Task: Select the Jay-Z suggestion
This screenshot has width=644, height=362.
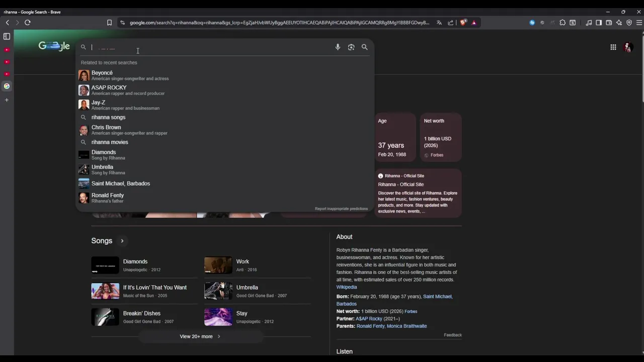Action: (x=225, y=105)
